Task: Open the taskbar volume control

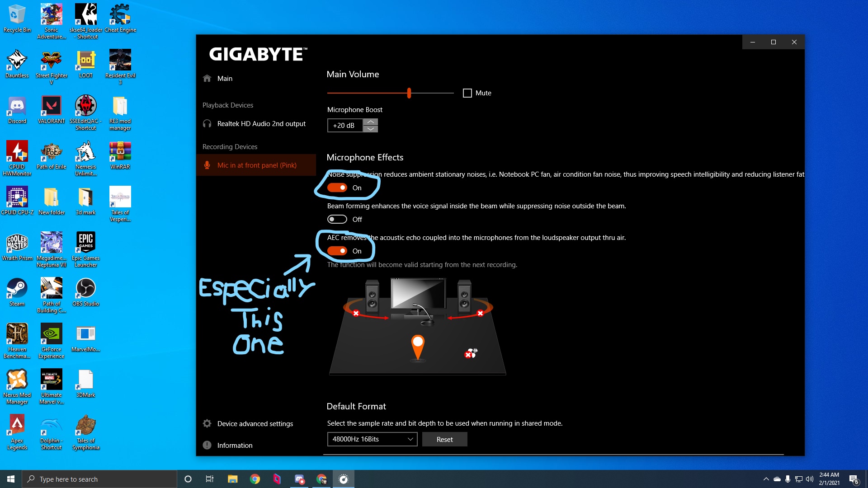Action: pyautogui.click(x=810, y=479)
